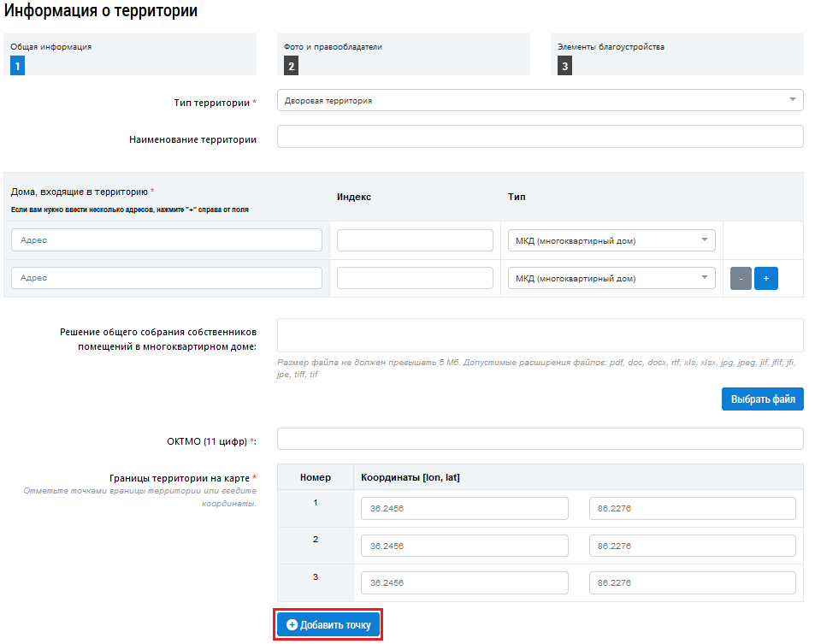815x644 pixels.
Task: Open the 'Тип территории' dropdown
Action: point(540,100)
